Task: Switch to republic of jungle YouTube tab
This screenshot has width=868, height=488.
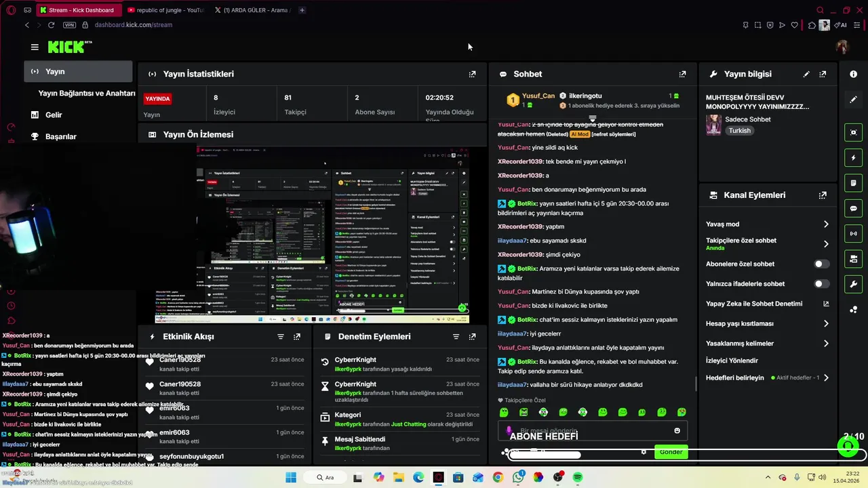Action: coord(165,10)
